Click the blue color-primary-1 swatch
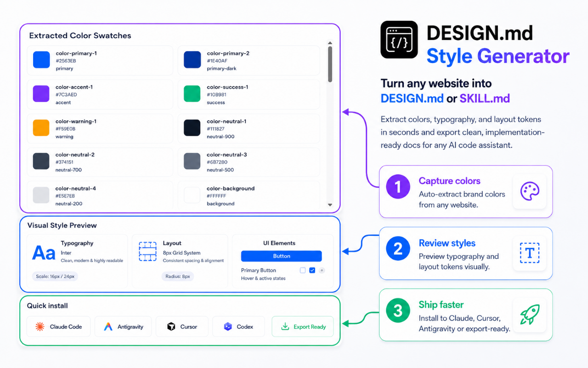The width and height of the screenshot is (588, 368). [41, 60]
